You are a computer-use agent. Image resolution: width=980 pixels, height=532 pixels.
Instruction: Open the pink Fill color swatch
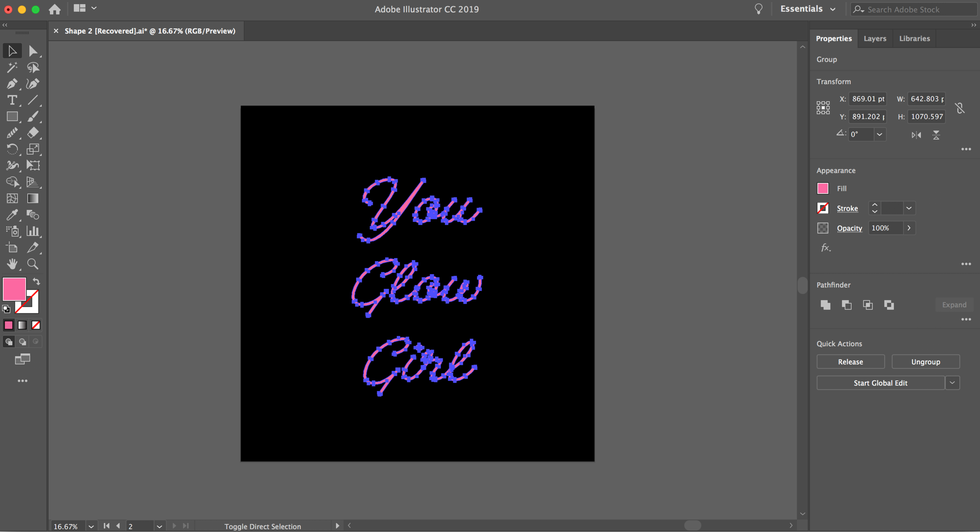coord(822,188)
